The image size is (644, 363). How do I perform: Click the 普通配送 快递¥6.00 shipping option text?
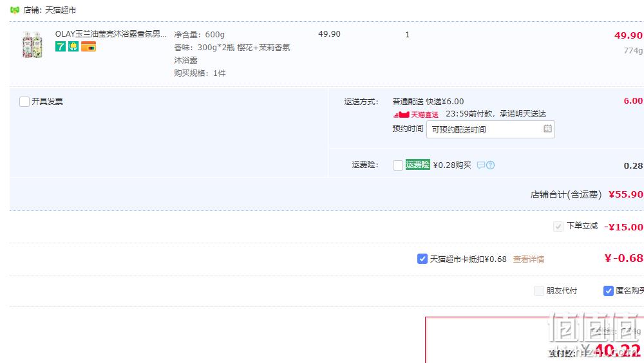click(428, 102)
